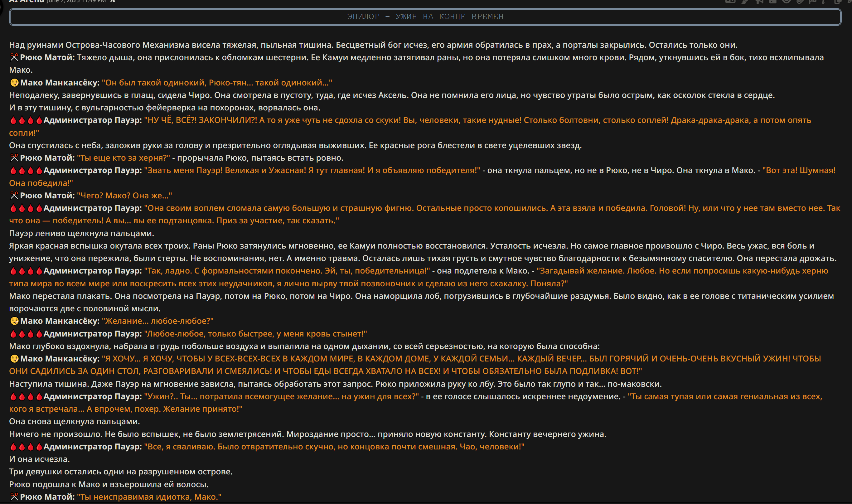Click scissors emoji before 'Ты неисправимая идиотка, Мако.'
The height and width of the screenshot is (504, 852).
click(14, 497)
